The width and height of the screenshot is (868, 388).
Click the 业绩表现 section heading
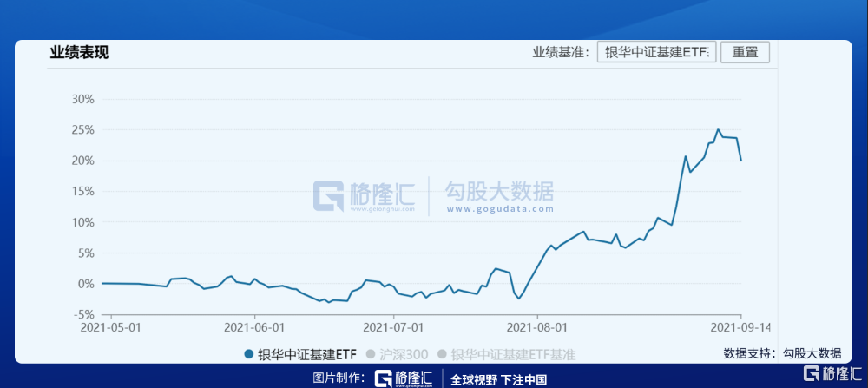point(79,53)
